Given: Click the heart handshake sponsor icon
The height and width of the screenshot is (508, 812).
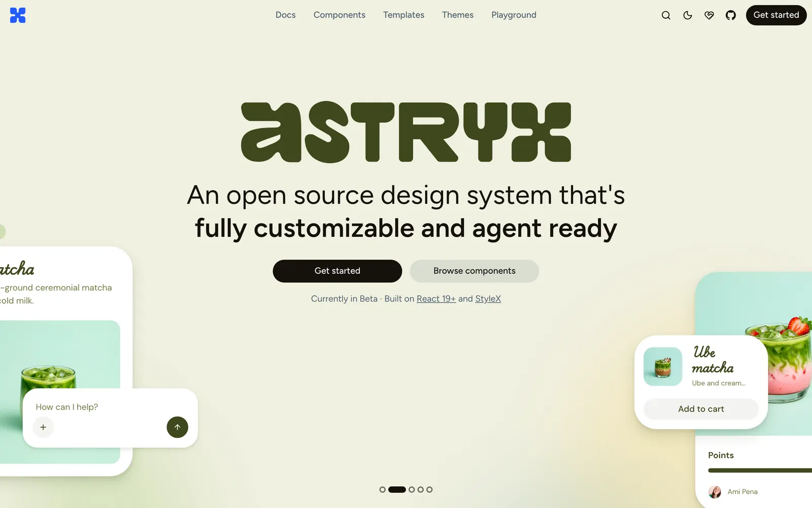Looking at the screenshot, I should pyautogui.click(x=709, y=15).
